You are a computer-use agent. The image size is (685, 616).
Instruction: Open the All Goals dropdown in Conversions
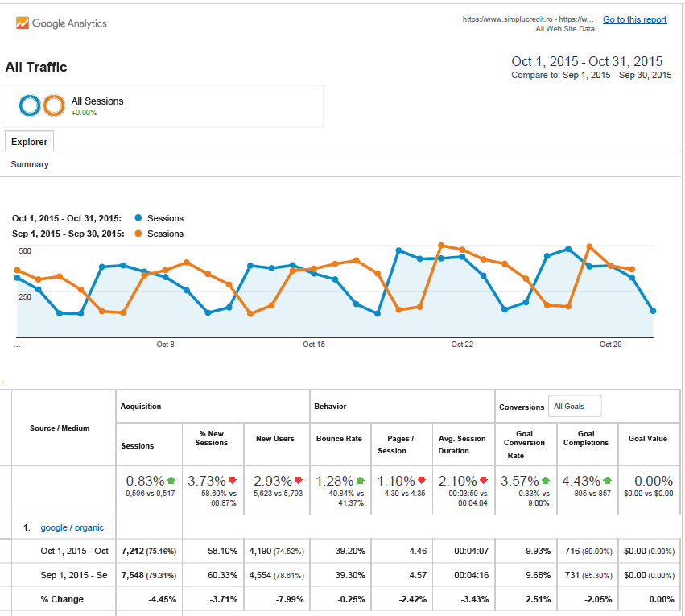pos(574,406)
